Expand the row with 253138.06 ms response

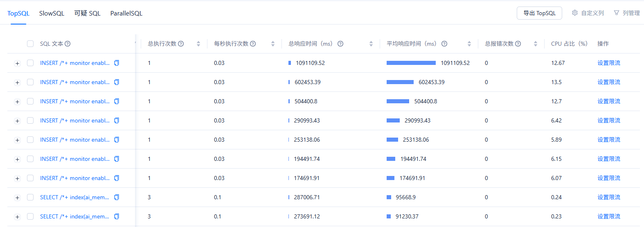tap(17, 140)
